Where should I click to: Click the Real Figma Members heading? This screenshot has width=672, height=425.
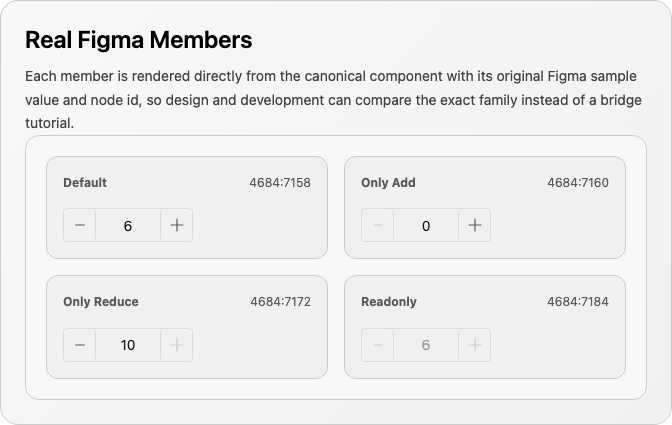[x=139, y=40]
